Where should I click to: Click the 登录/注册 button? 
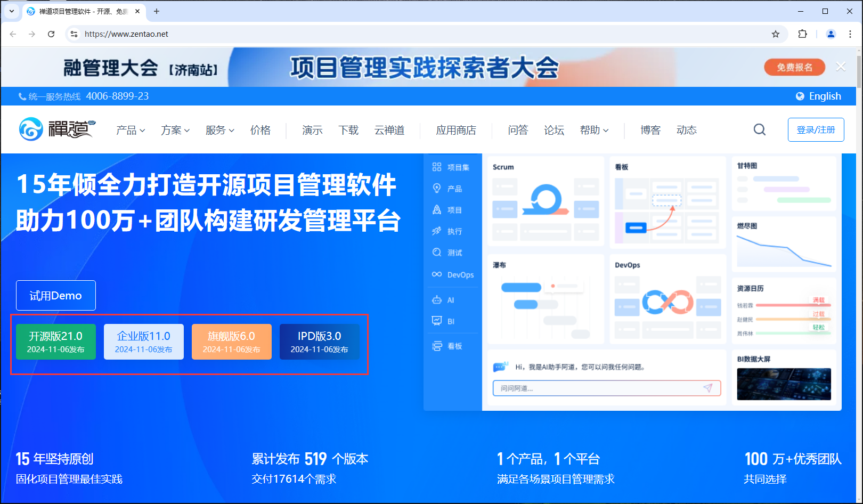816,129
